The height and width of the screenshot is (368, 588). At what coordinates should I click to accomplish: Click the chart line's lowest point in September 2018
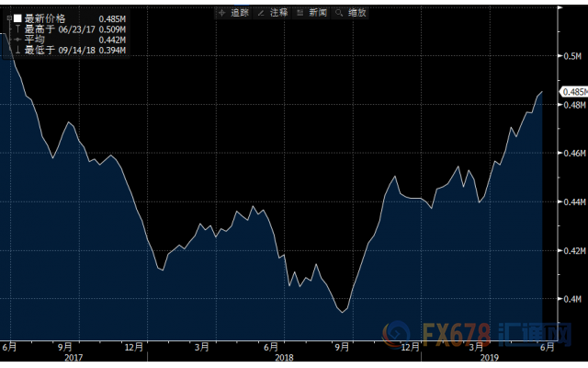(x=343, y=312)
